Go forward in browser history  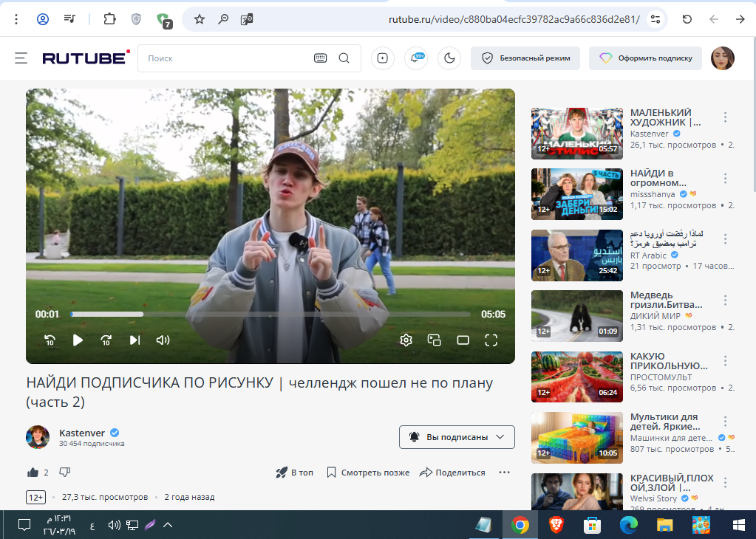[740, 19]
